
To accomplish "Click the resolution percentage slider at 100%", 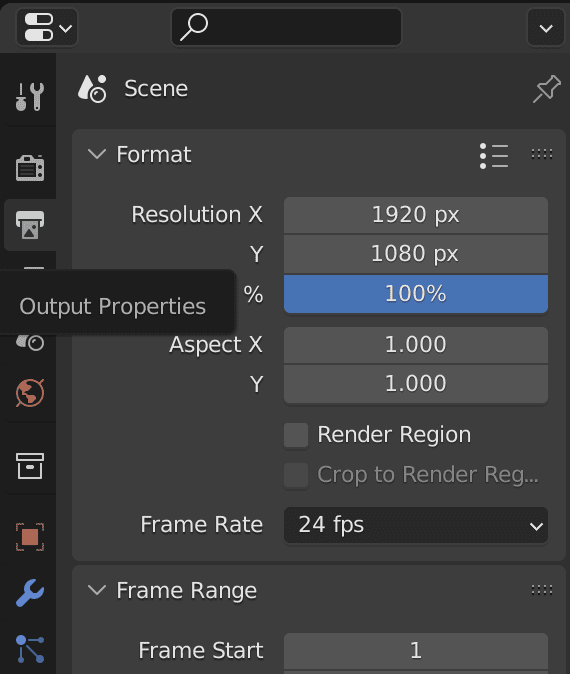I will 416,294.
